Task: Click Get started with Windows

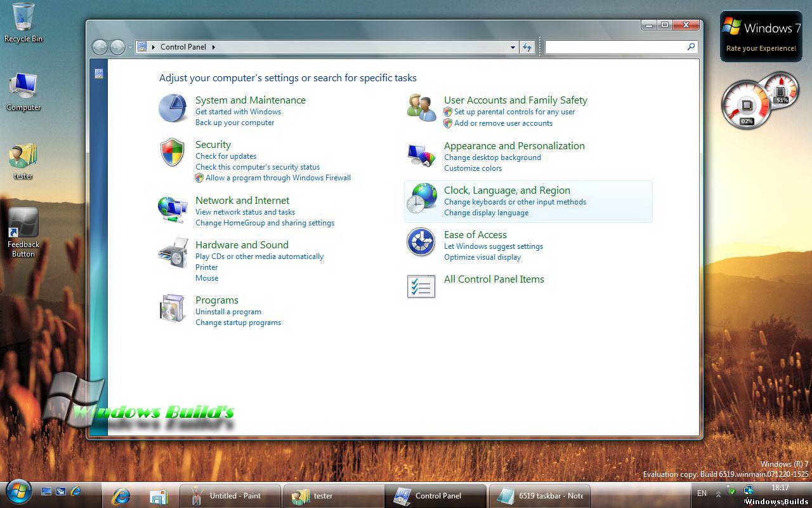Action: point(238,112)
